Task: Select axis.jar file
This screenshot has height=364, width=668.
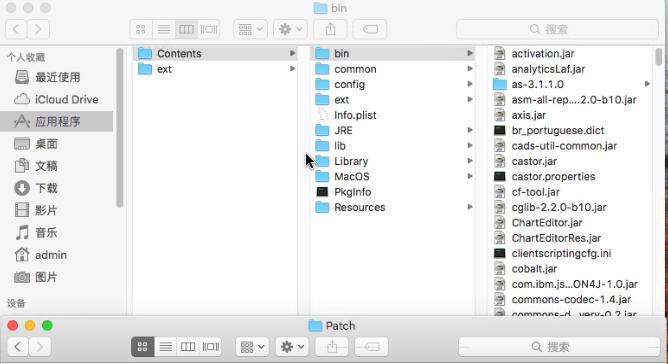Action: point(571,115)
